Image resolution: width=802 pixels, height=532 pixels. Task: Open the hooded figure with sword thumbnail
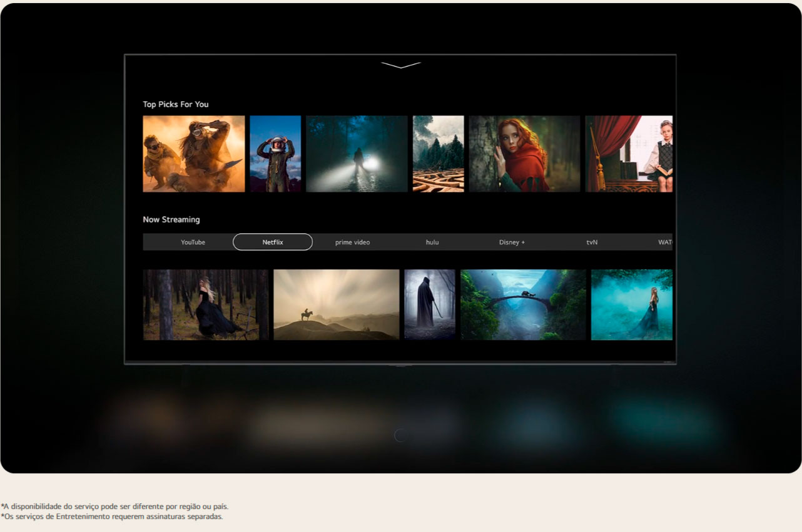pyautogui.click(x=430, y=304)
